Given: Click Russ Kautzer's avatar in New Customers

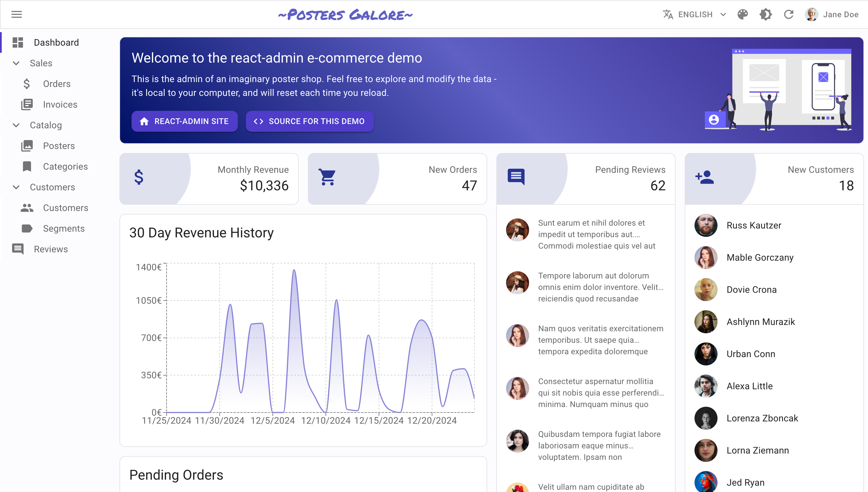Looking at the screenshot, I should click(x=706, y=225).
